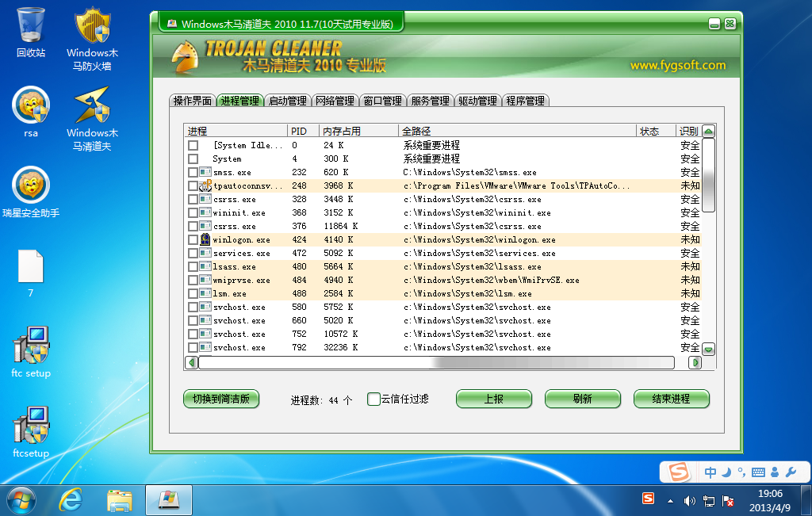The height and width of the screenshot is (516, 812).
Task: Click the Trojan Cleaner taskbar button
Action: [169, 500]
